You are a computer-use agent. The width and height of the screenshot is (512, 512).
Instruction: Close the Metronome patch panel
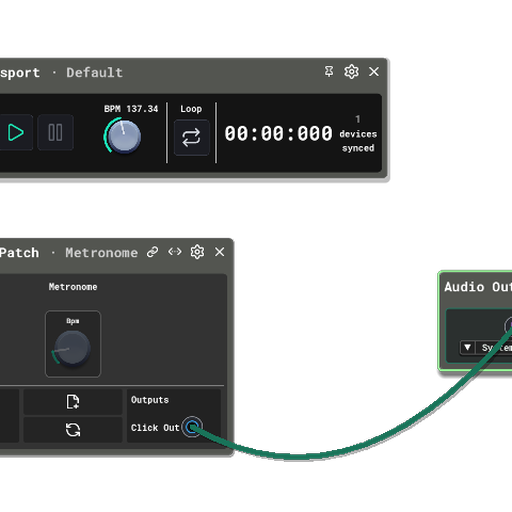[220, 252]
